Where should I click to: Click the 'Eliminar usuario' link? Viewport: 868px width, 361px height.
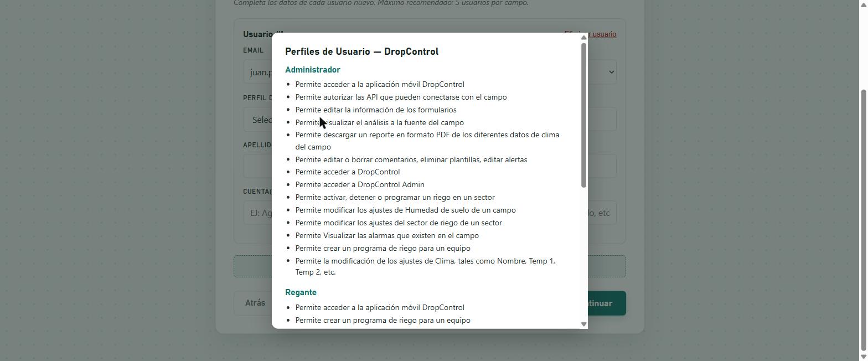[x=590, y=34]
